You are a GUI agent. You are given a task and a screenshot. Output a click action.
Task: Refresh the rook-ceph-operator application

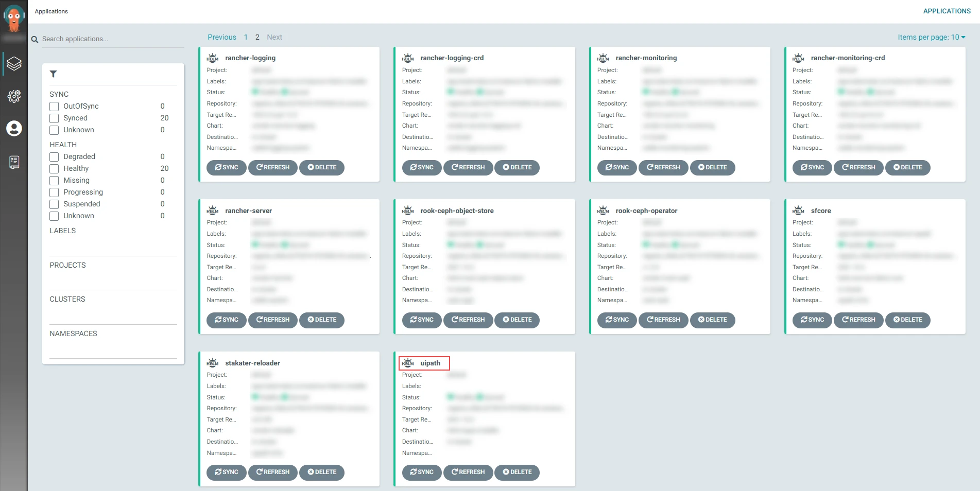(663, 320)
